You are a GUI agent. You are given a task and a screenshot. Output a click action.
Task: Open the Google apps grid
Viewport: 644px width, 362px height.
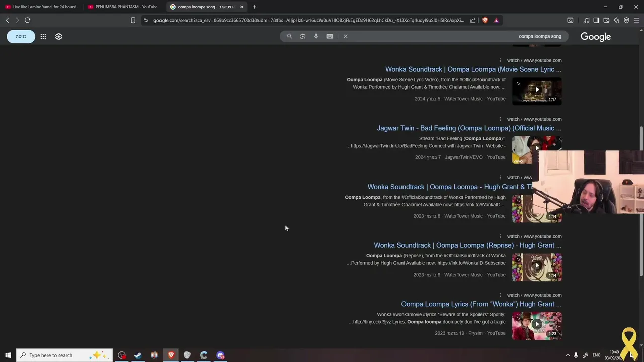point(43,36)
